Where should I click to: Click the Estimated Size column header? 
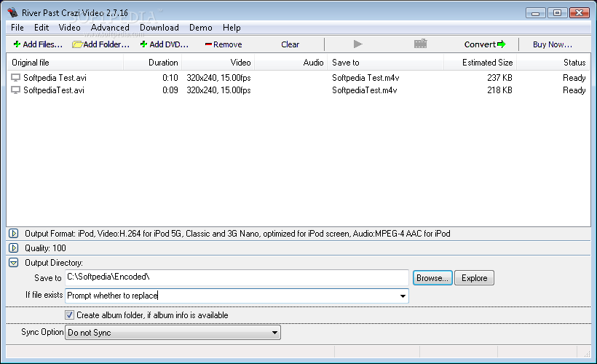(480, 63)
